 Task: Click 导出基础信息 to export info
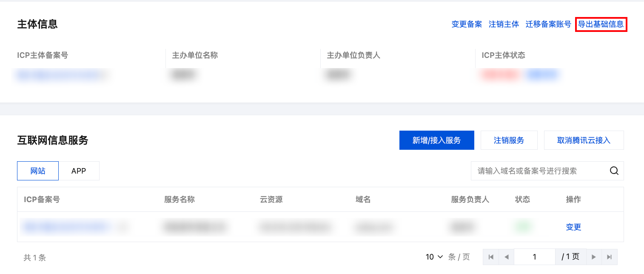[601, 24]
